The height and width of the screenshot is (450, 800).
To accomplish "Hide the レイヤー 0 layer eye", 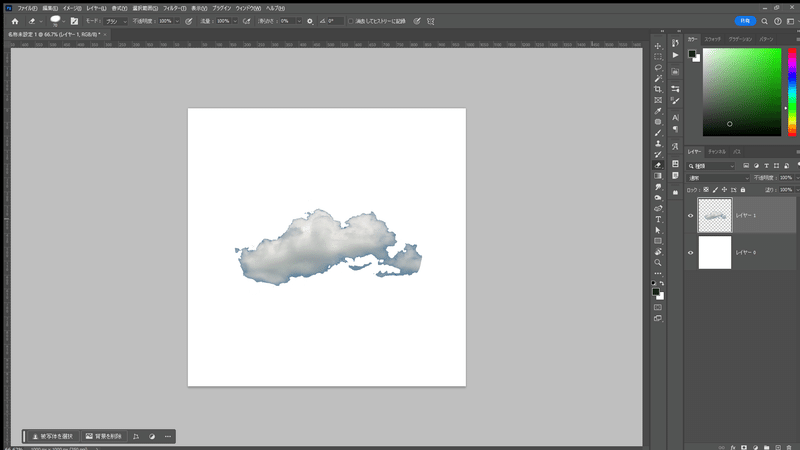I will pyautogui.click(x=691, y=253).
